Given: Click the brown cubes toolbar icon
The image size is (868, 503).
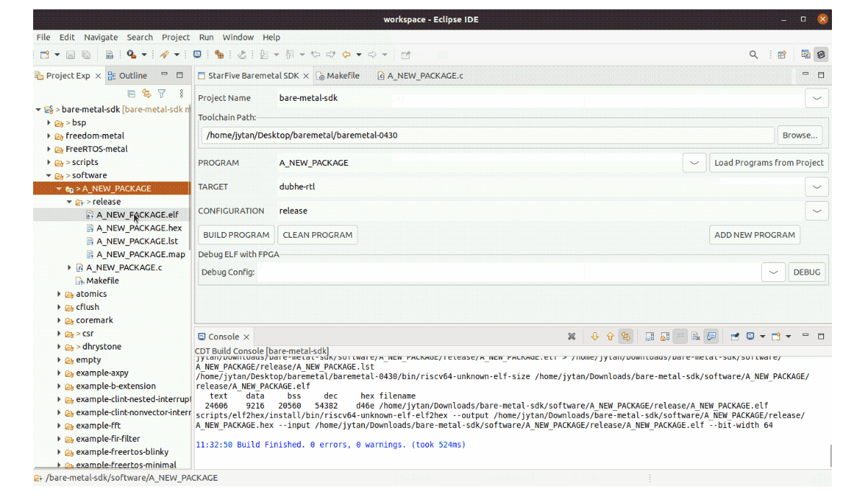Looking at the screenshot, I should [x=219, y=55].
